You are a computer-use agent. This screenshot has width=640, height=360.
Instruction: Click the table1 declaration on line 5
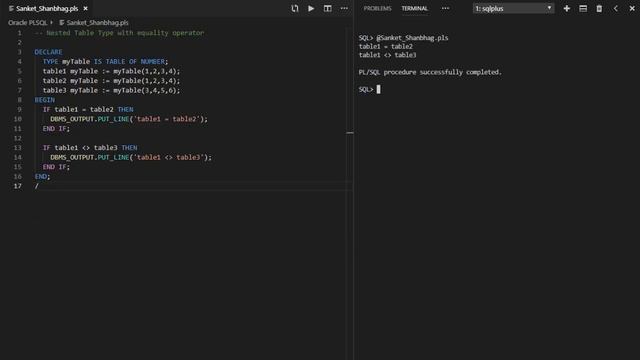pos(111,71)
